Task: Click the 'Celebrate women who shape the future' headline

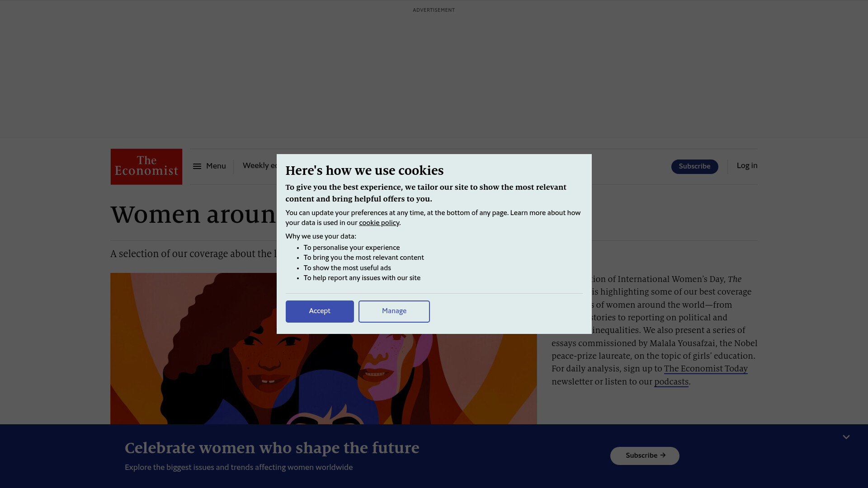Action: (272, 448)
